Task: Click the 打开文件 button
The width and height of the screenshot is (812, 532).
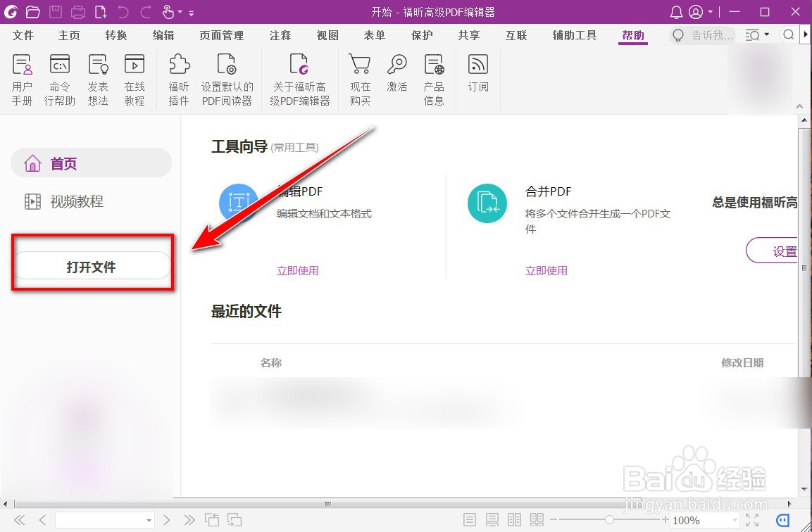Action: pyautogui.click(x=92, y=267)
